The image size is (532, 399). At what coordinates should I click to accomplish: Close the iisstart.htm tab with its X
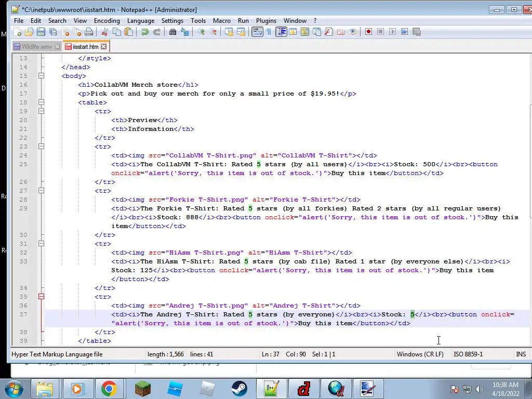[104, 46]
